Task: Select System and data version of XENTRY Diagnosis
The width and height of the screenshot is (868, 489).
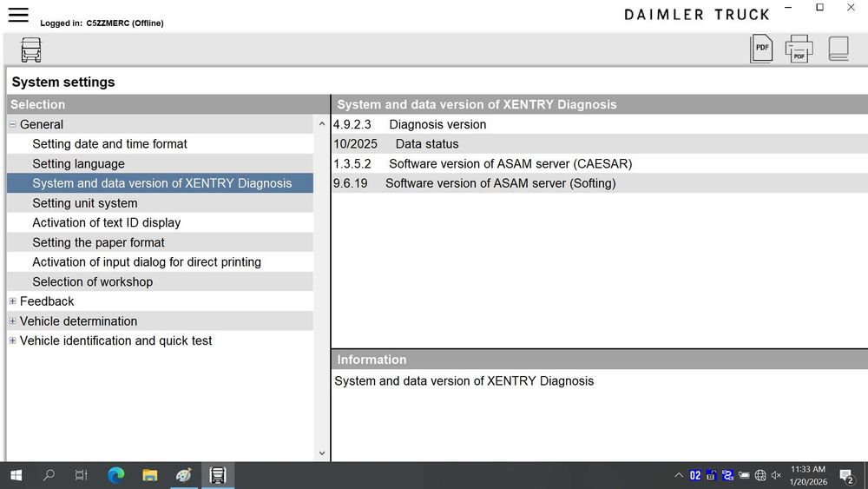Action: (160, 183)
